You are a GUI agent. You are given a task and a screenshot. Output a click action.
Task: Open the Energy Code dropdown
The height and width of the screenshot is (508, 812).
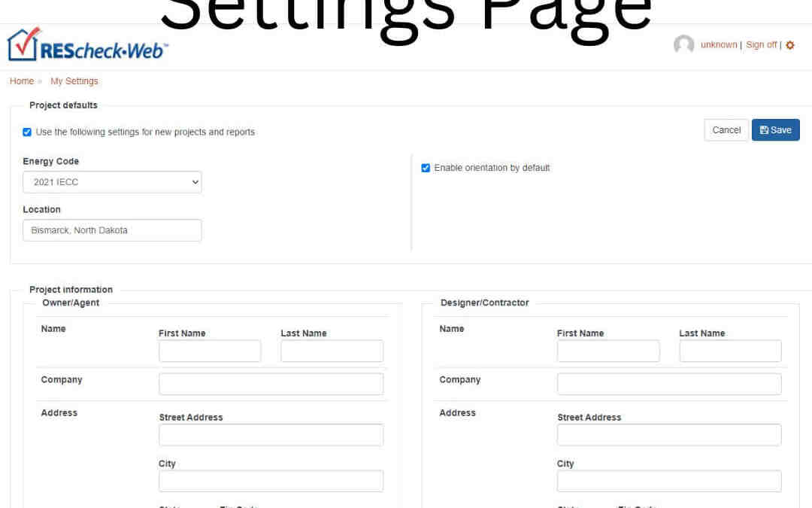[112, 182]
